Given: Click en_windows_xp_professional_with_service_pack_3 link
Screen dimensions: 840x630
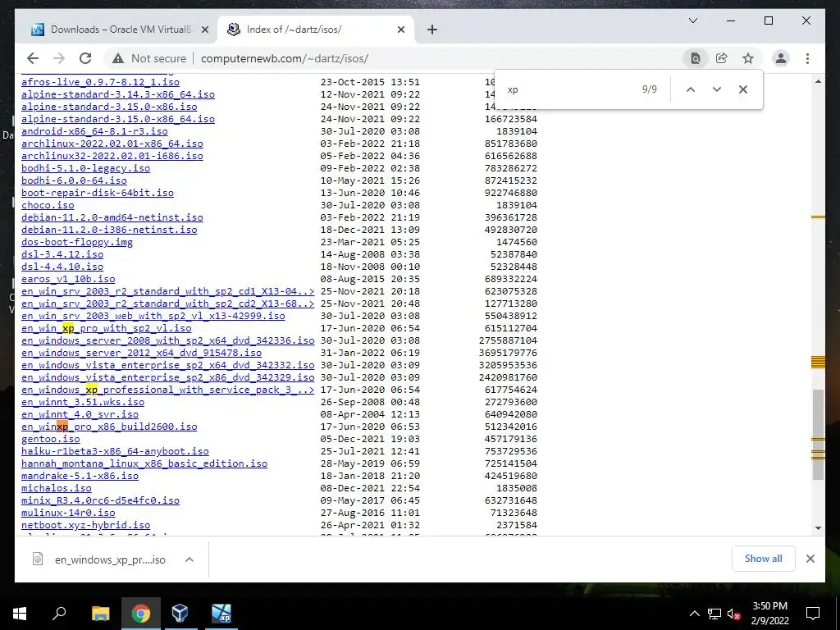Looking at the screenshot, I should point(167,390).
